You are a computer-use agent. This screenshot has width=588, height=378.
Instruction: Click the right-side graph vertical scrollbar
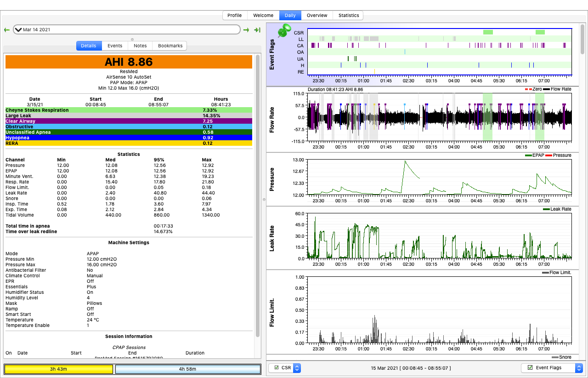583,39
